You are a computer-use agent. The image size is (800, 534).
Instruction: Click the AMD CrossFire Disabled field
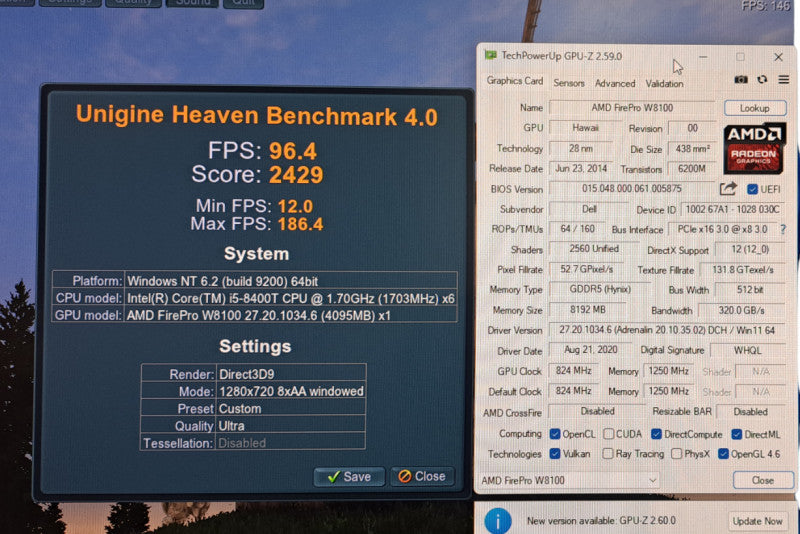597,411
